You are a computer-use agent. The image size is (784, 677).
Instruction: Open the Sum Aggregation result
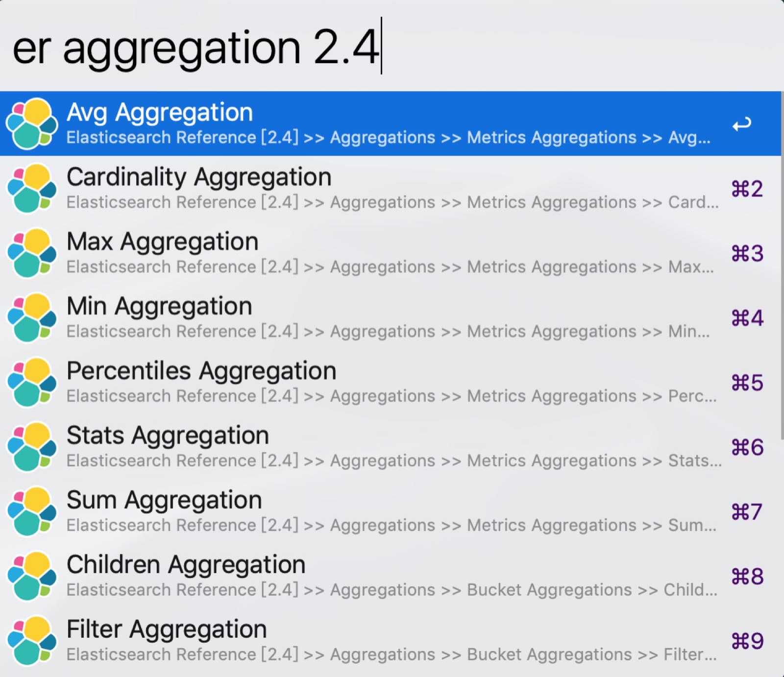pyautogui.click(x=391, y=511)
